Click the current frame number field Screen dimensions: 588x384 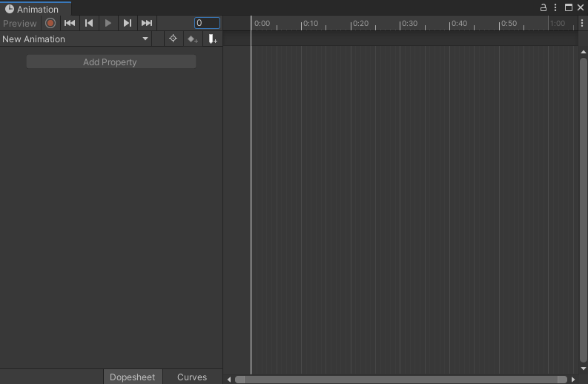coord(207,23)
